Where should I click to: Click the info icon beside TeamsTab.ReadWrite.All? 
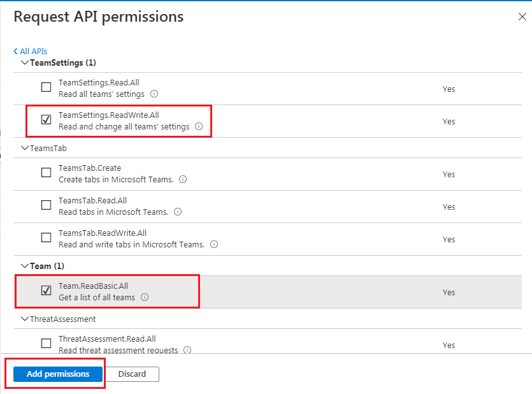214,244
